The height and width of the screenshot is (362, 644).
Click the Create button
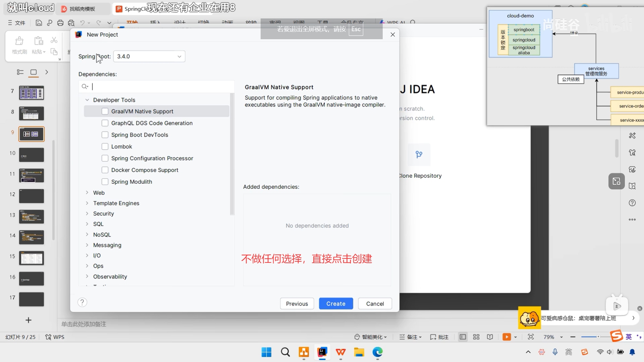[x=336, y=304]
